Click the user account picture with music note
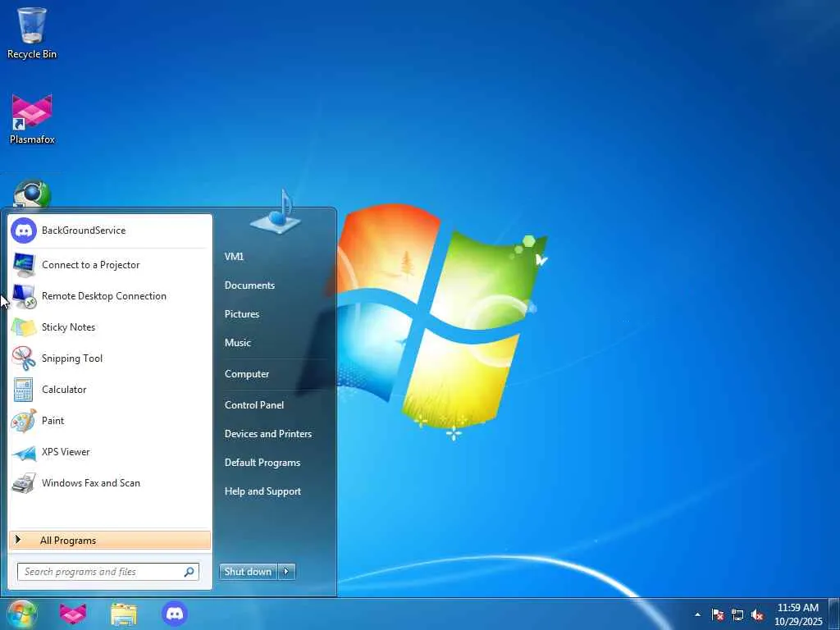Screen dimensions: 840x630 (x=276, y=212)
